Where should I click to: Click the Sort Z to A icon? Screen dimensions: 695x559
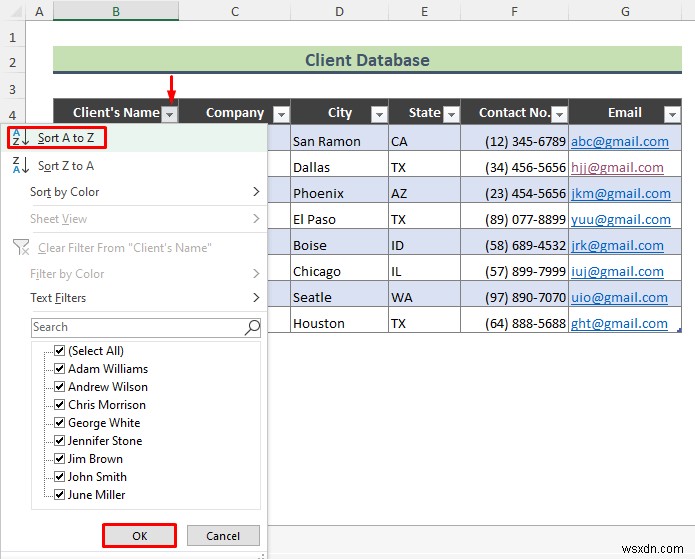click(20, 165)
